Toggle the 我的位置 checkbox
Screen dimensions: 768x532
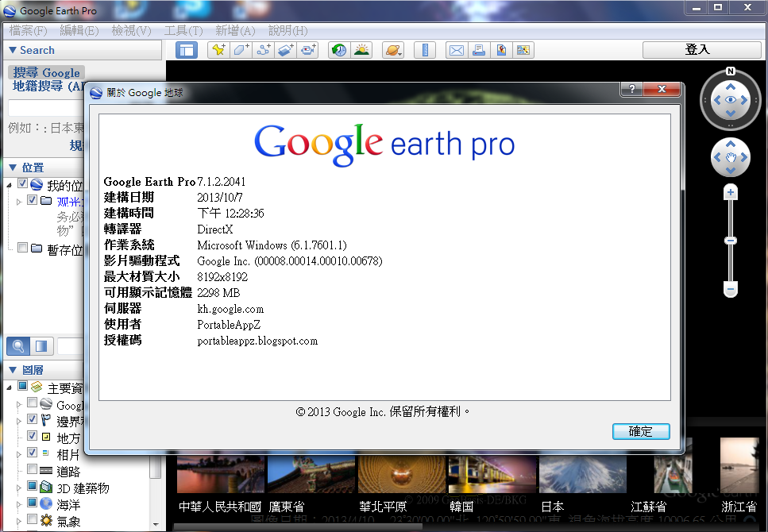point(22,183)
